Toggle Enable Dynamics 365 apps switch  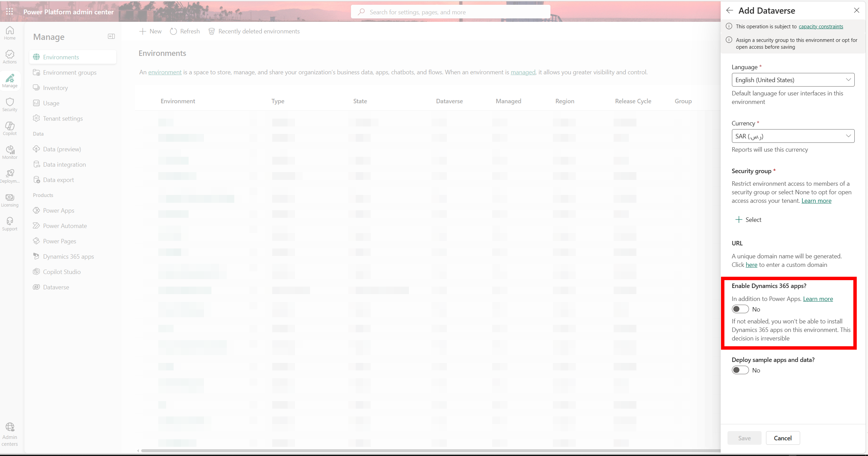740,309
